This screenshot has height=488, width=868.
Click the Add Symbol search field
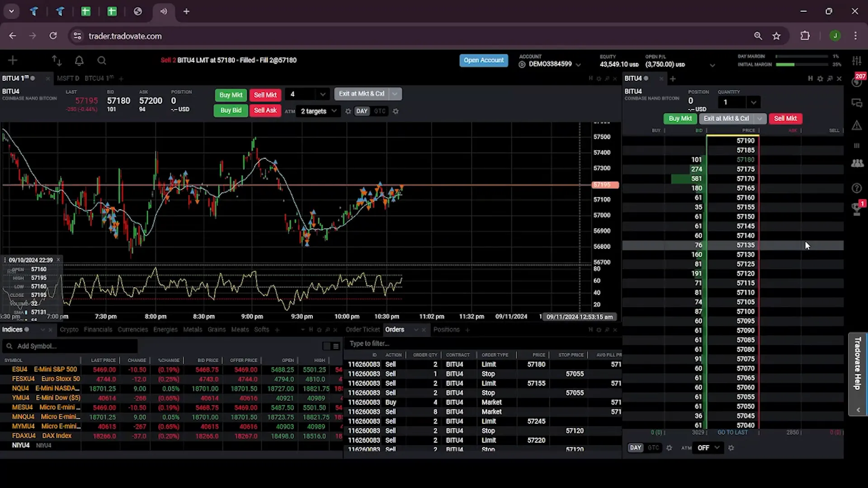pyautogui.click(x=70, y=346)
